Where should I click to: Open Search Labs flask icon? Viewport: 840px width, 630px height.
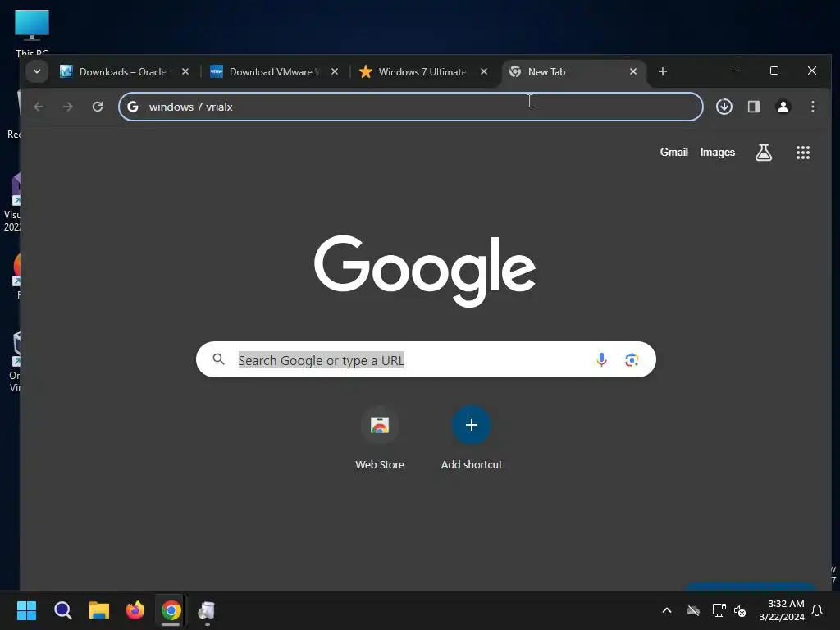point(764,153)
